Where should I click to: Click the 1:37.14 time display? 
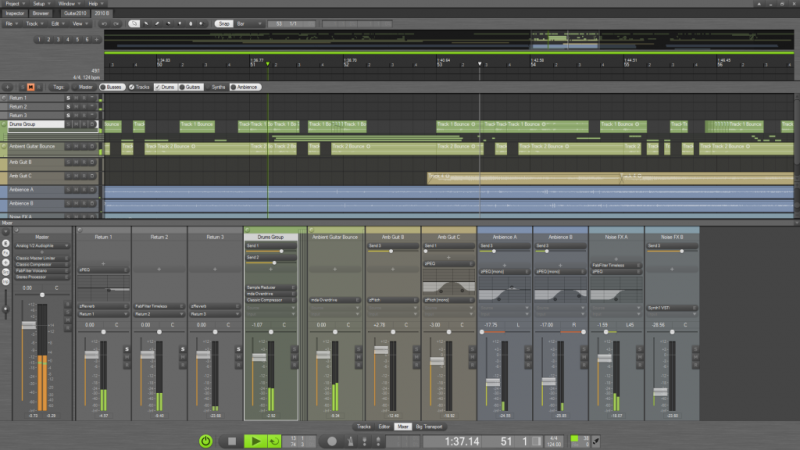click(x=462, y=441)
